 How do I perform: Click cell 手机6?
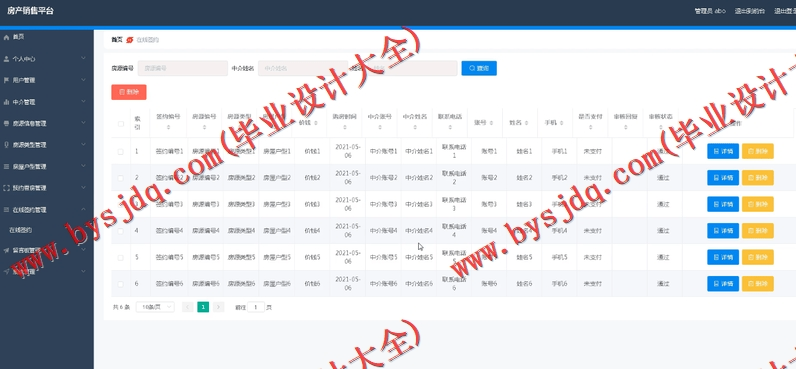pos(559,284)
